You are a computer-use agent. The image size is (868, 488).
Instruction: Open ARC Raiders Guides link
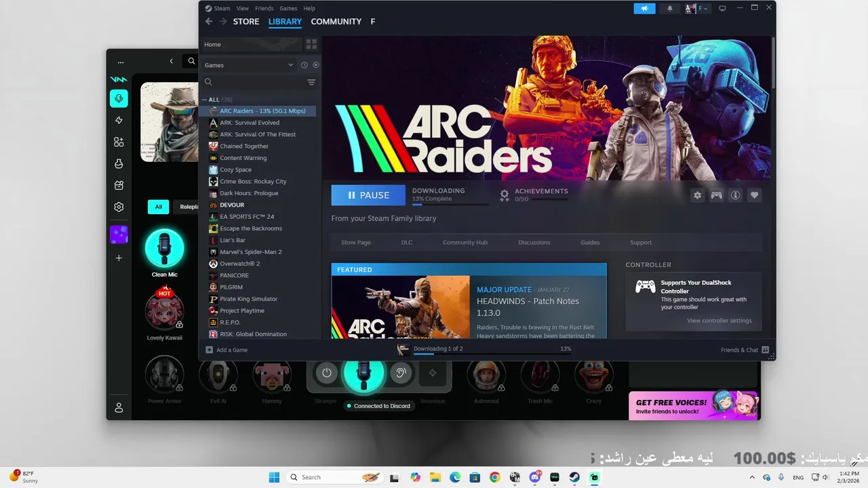coord(590,242)
